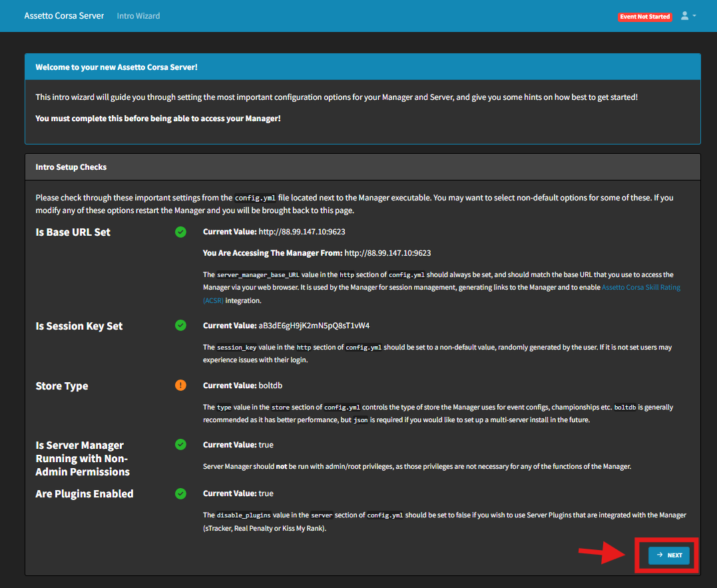Screen dimensions: 717x588
Task: Click the 'You Are Accessing The Manager From' URL
Action: tap(387, 253)
